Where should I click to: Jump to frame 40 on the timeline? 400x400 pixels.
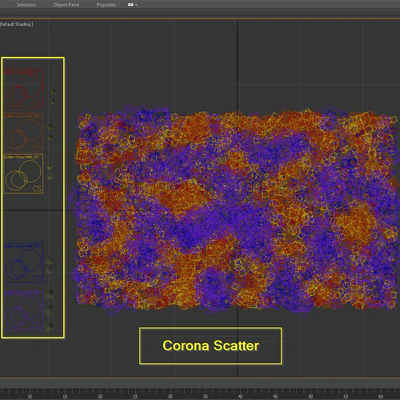point(240,396)
